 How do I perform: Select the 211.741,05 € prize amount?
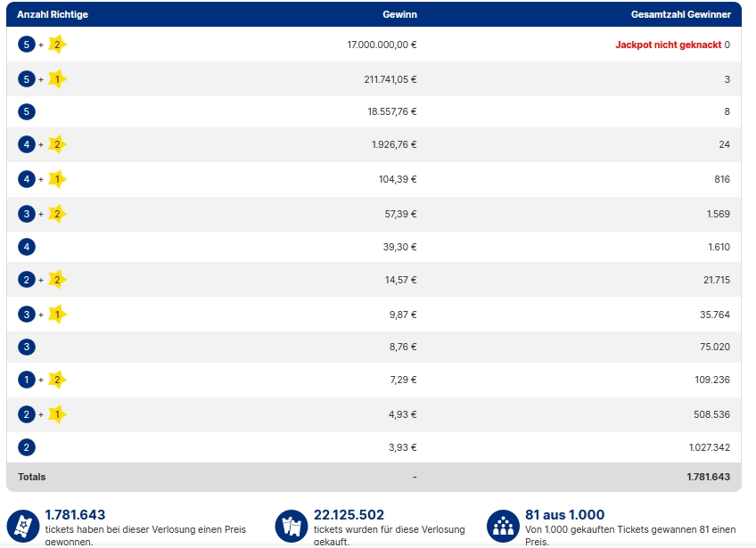pos(390,79)
